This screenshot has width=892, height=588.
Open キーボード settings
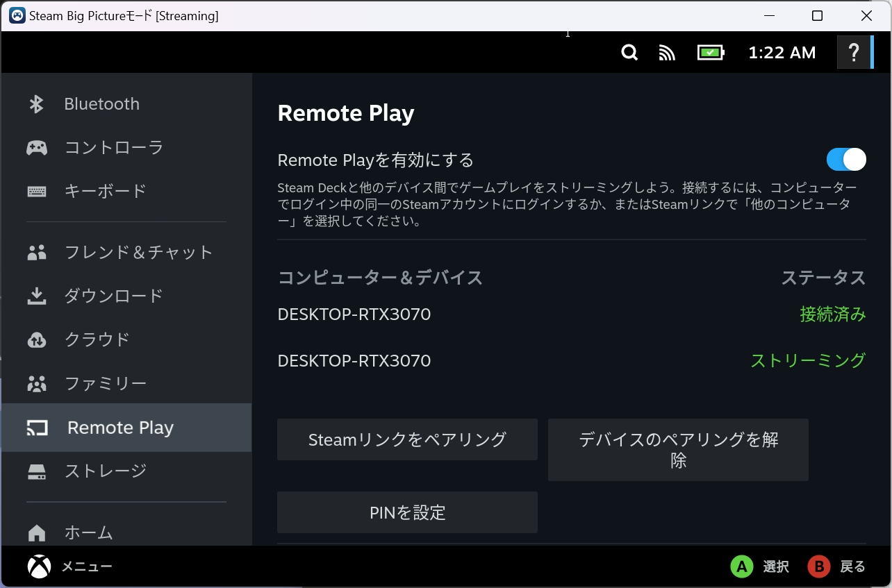click(x=126, y=191)
